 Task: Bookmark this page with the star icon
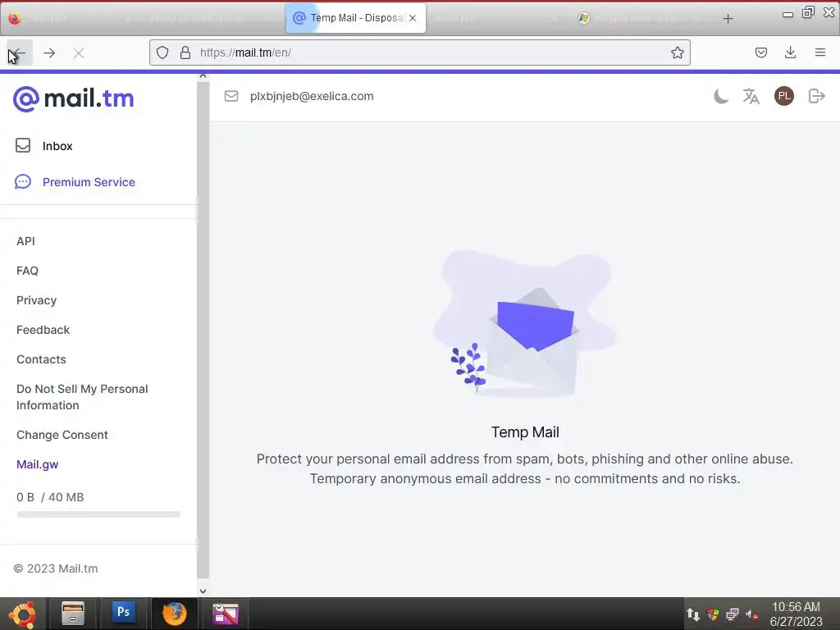click(677, 52)
